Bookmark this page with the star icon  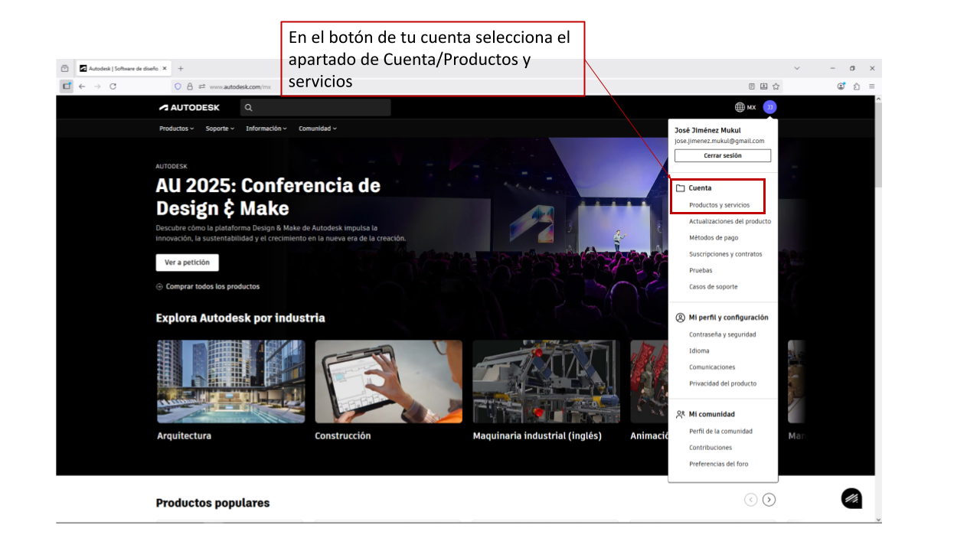click(x=776, y=86)
